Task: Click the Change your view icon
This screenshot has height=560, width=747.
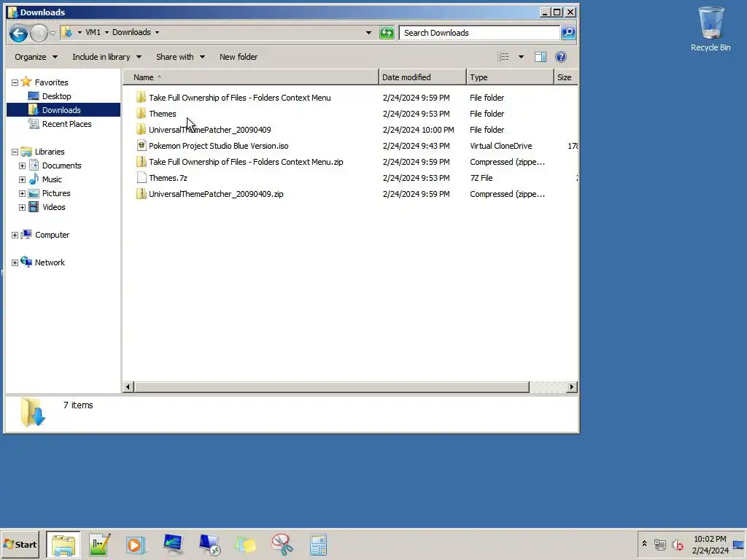Action: (x=503, y=57)
